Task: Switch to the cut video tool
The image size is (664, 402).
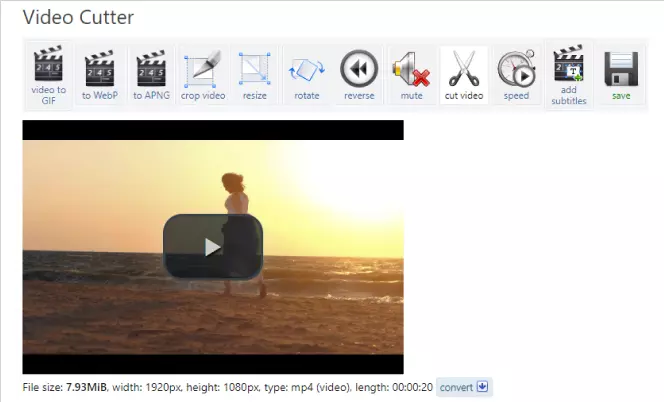Action: tap(464, 75)
